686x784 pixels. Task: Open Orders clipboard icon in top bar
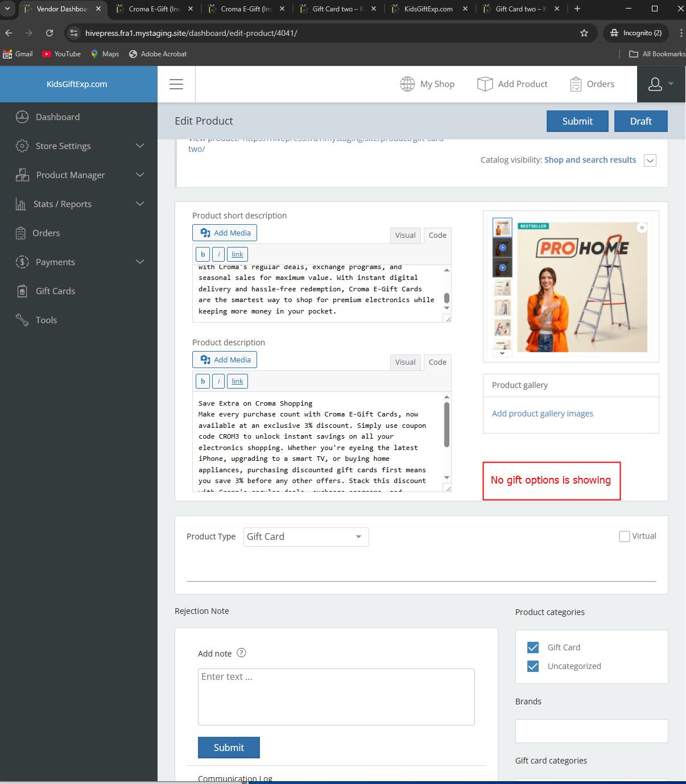(x=576, y=84)
